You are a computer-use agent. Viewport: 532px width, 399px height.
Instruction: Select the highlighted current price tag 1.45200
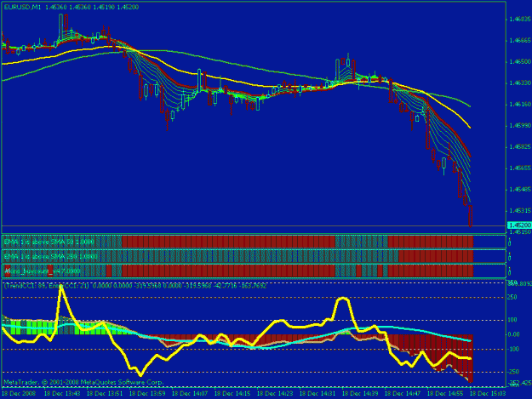(x=519, y=225)
